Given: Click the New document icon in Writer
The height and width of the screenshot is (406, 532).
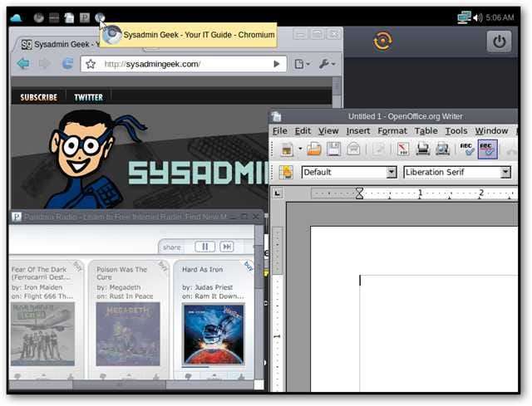Looking at the screenshot, I should 286,149.
